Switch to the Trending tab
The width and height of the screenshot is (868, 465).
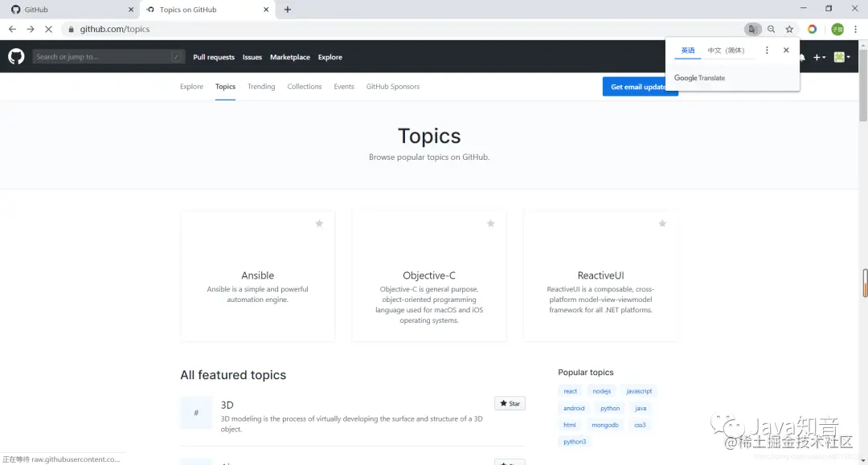pyautogui.click(x=261, y=87)
